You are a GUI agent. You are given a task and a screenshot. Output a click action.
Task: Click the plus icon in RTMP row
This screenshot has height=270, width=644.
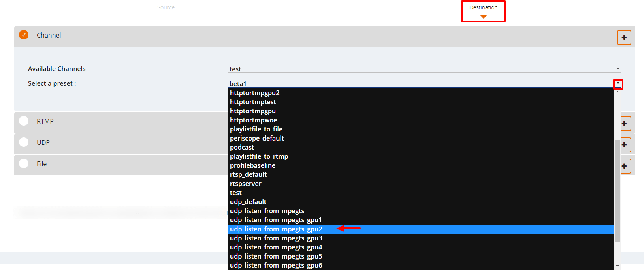tap(624, 124)
